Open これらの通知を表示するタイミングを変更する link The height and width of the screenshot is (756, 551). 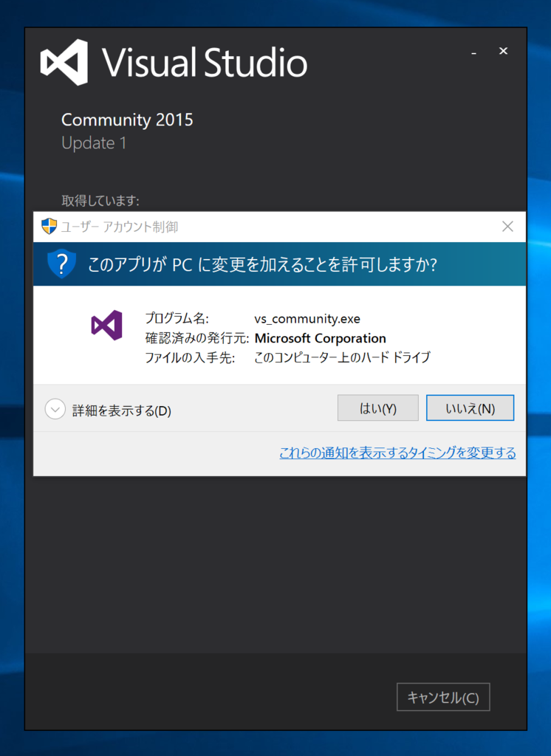[397, 453]
